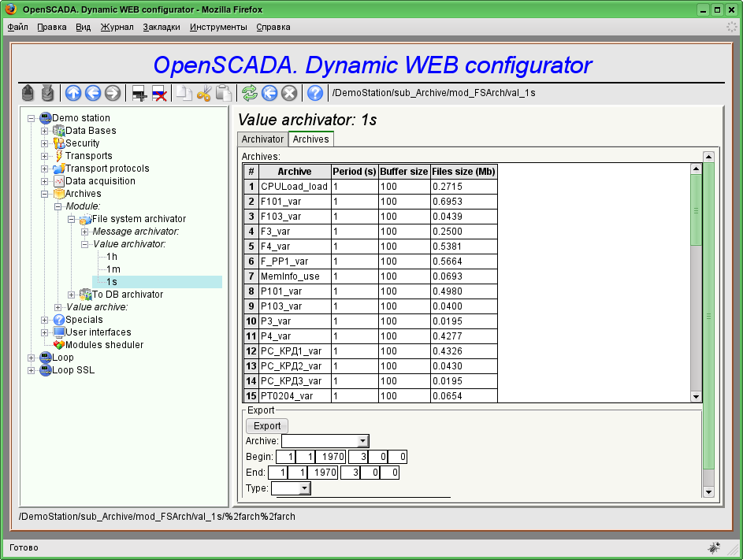Image resolution: width=743 pixels, height=560 pixels.
Task: Collapse the Value archivator: tree node
Action: (85, 244)
